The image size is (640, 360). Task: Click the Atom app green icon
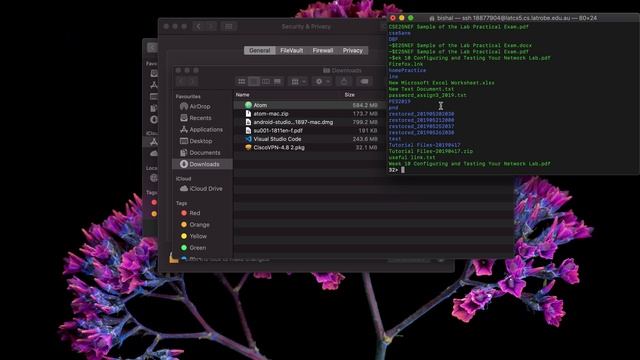pyautogui.click(x=248, y=105)
